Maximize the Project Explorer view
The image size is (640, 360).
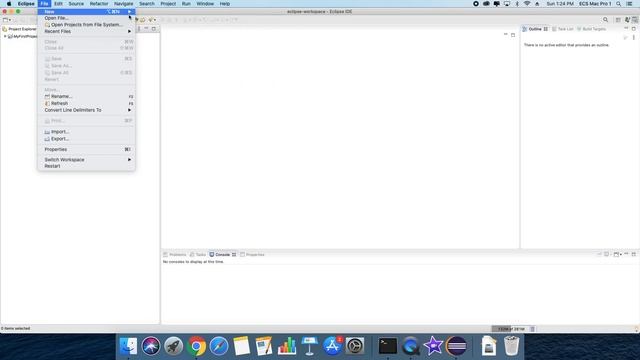[x=153, y=29]
